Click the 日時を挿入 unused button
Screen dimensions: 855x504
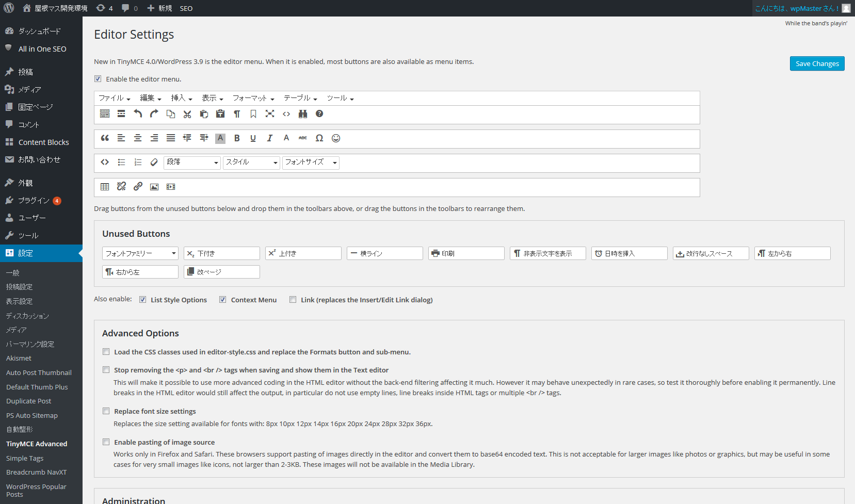pos(630,253)
